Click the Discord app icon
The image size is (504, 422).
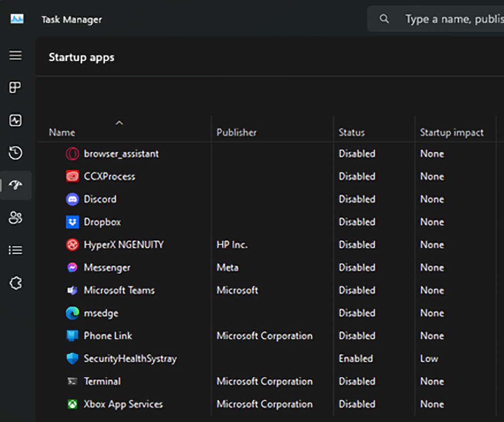72,199
